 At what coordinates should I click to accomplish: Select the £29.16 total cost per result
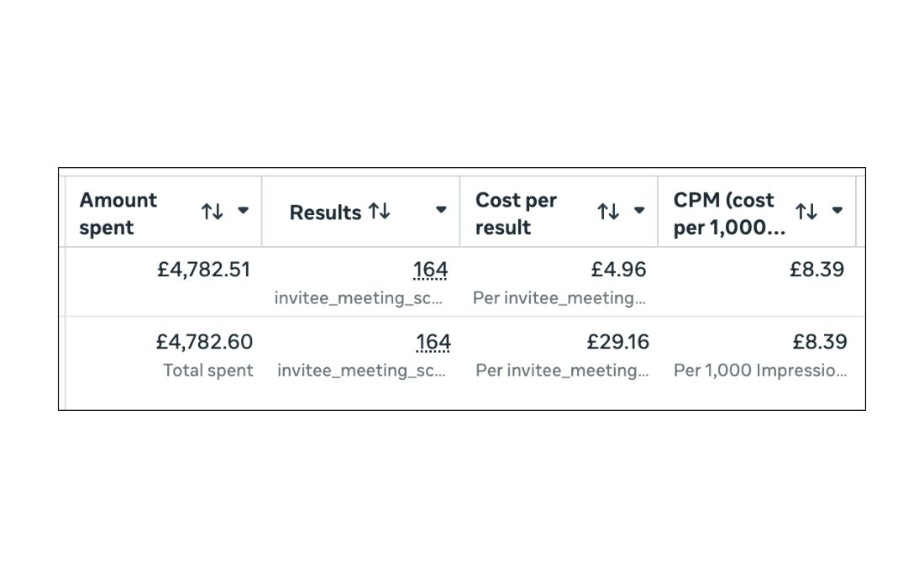click(x=617, y=342)
